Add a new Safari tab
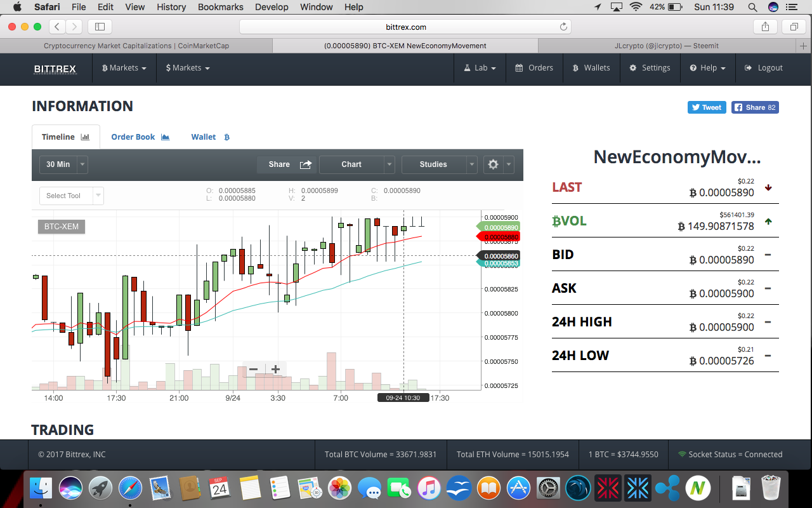The width and height of the screenshot is (812, 508). tap(804, 46)
